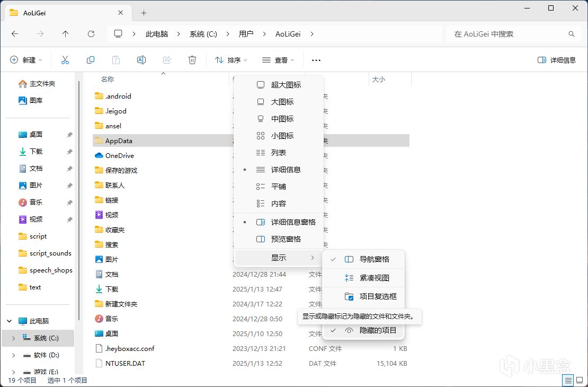Expand chevron after 此电脑 in address bar
Image resolution: width=588 pixels, height=387 pixels.
point(179,34)
